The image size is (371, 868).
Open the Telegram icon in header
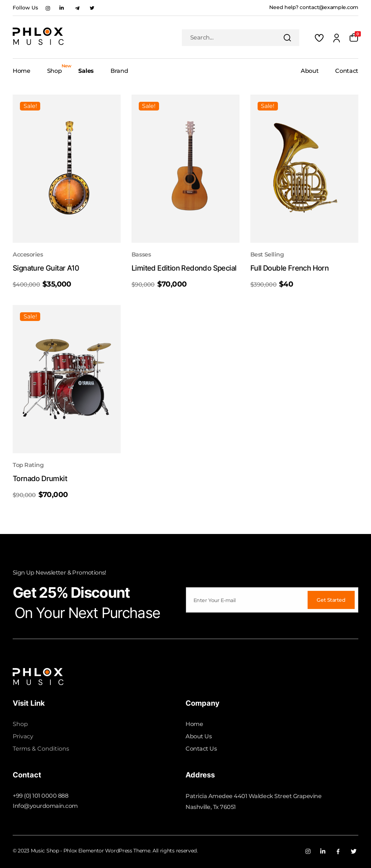[x=77, y=8]
